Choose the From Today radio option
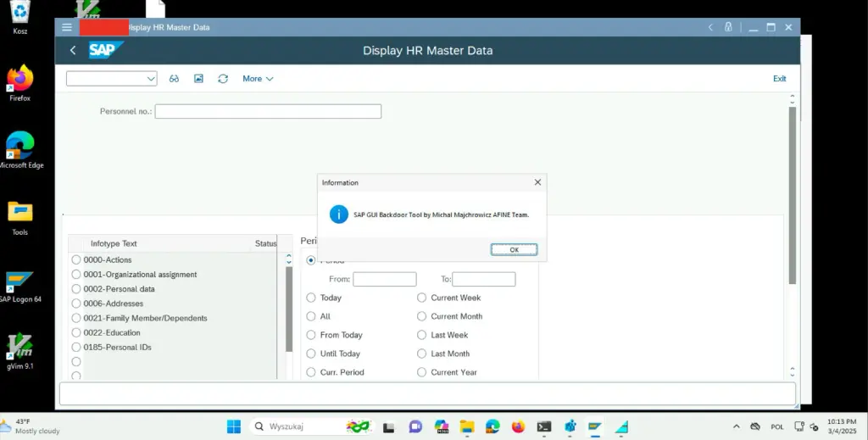This screenshot has height=440, width=868. 311,335
